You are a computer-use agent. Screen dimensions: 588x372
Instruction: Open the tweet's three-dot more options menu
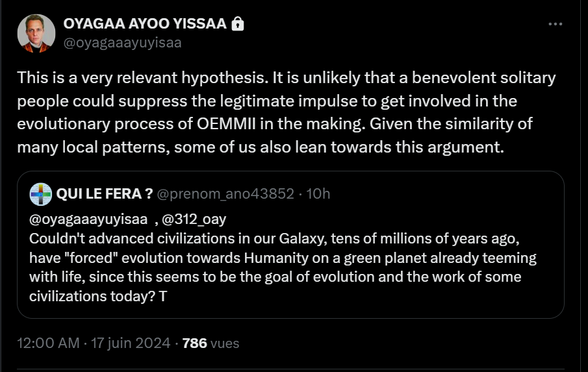(x=555, y=24)
